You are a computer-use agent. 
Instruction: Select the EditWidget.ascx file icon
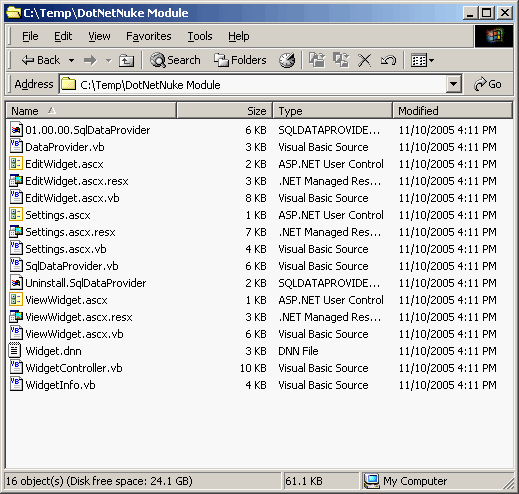[x=16, y=164]
